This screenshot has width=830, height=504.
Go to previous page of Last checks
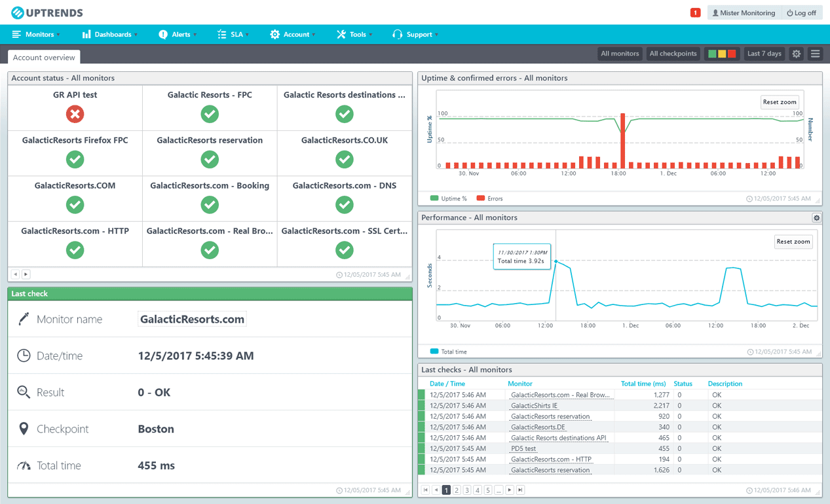coord(436,490)
